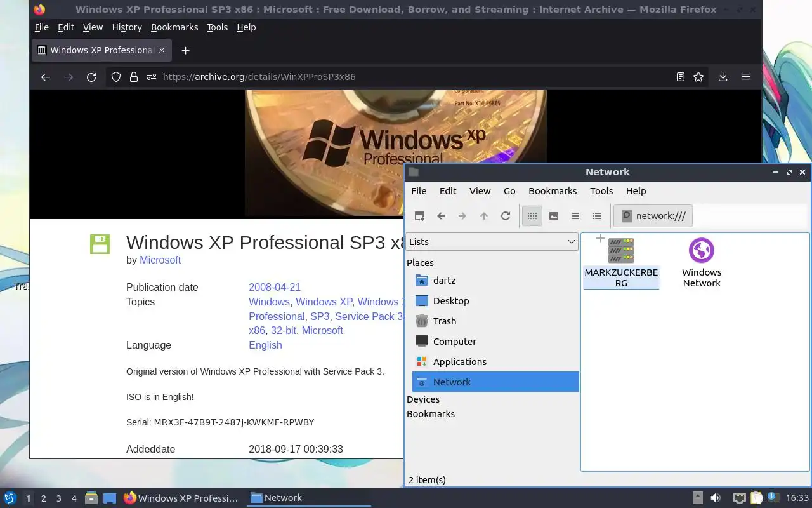Click the network:/// path field
Image resolution: width=812 pixels, height=508 pixels.
click(653, 216)
